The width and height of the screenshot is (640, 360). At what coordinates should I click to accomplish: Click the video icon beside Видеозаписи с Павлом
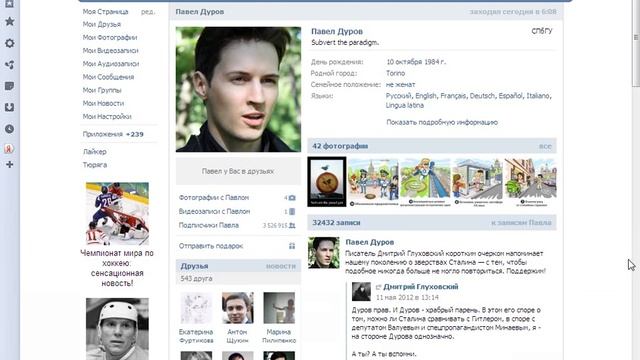click(292, 211)
